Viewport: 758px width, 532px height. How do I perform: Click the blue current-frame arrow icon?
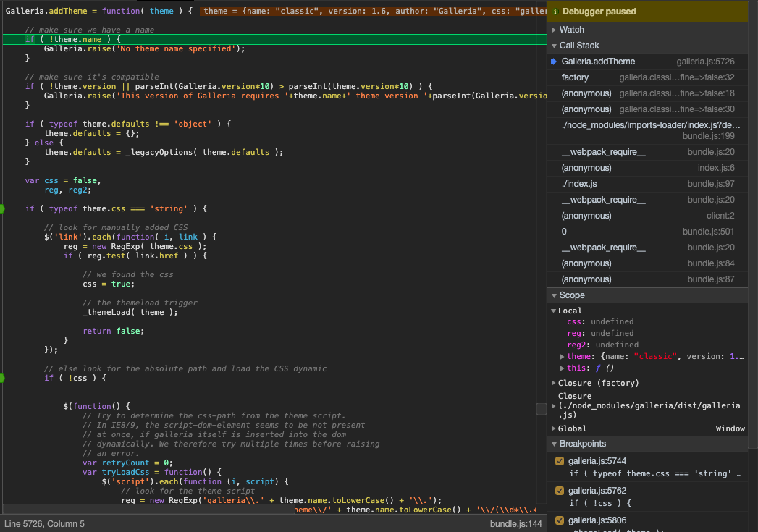(554, 62)
